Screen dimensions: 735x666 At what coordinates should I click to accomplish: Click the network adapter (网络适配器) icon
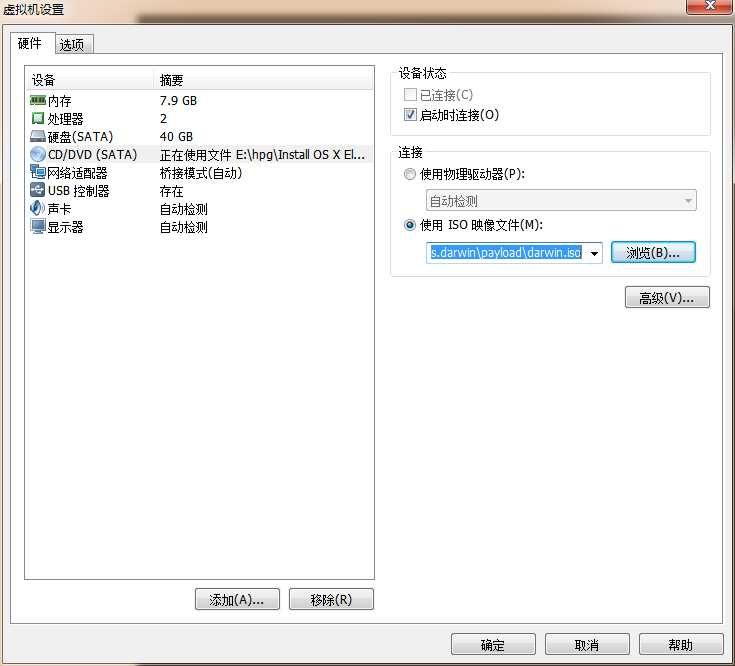click(38, 172)
